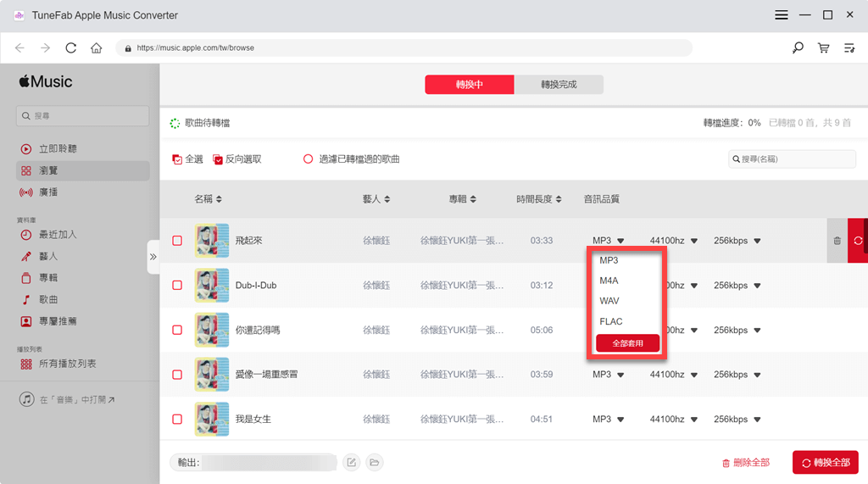This screenshot has height=484, width=868.
Task: Open the conversion list icon
Action: [x=849, y=48]
